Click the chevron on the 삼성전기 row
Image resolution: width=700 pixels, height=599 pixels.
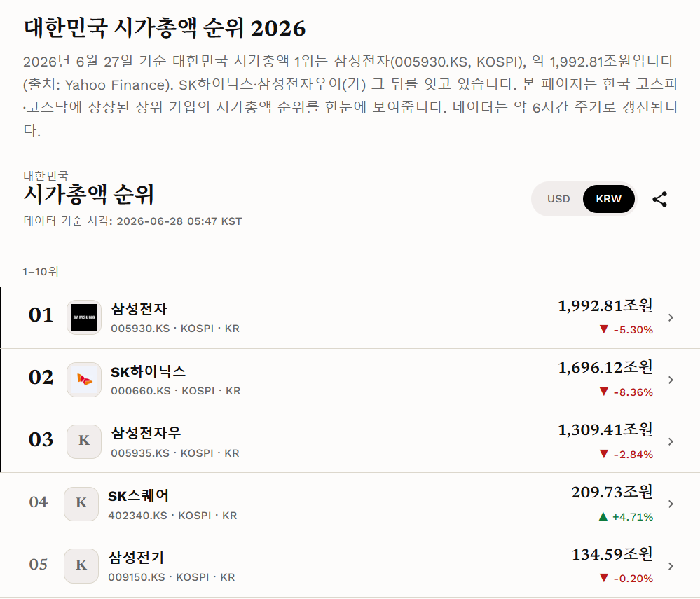[671, 566]
